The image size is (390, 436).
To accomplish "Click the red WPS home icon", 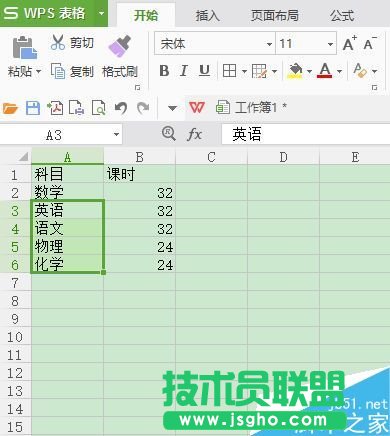I will 197,107.
